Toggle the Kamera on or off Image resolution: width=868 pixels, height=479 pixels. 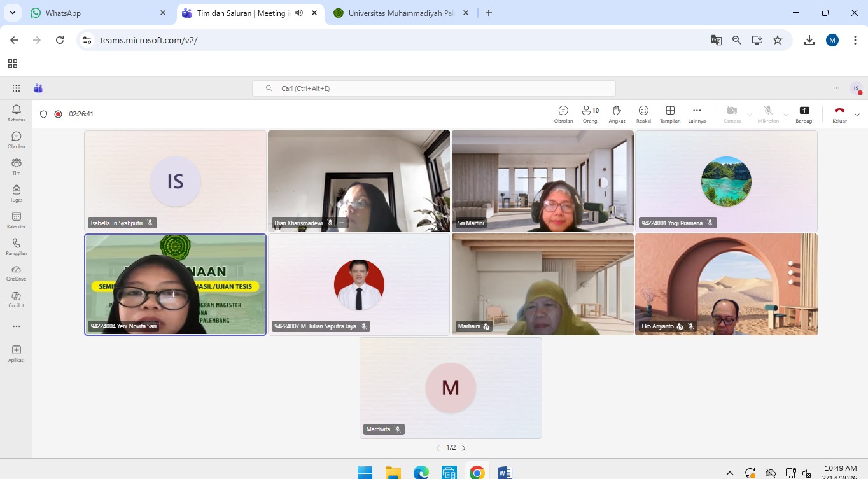[x=732, y=114]
